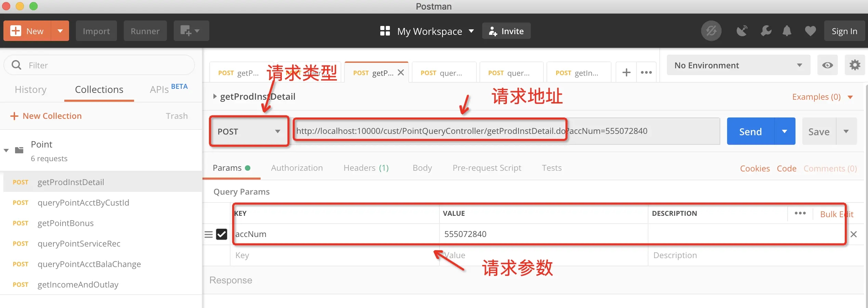This screenshot has height=308, width=868.
Task: Delete the accNum parameter row with X
Action: pyautogui.click(x=854, y=234)
